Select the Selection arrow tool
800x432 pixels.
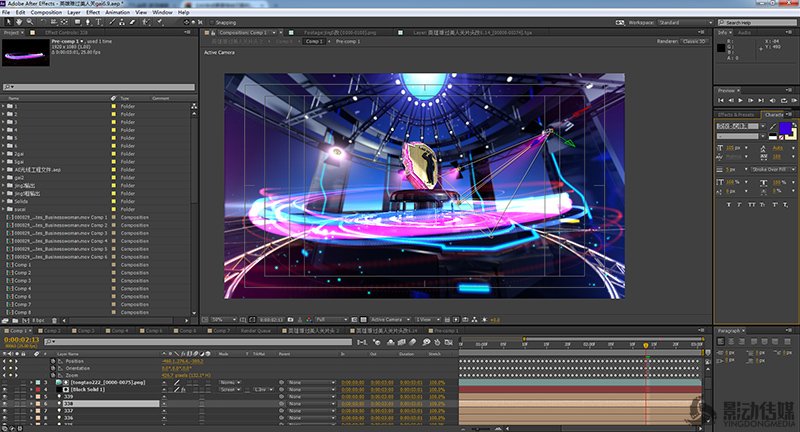8,20
